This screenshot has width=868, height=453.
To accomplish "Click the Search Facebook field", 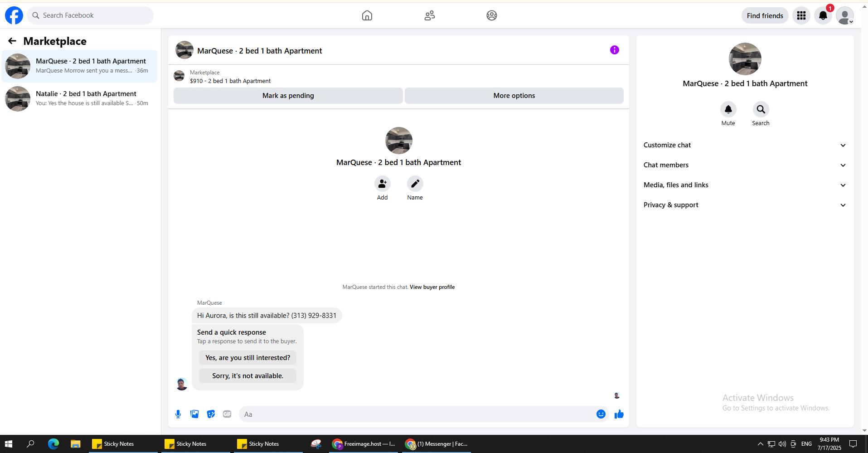I will click(90, 15).
